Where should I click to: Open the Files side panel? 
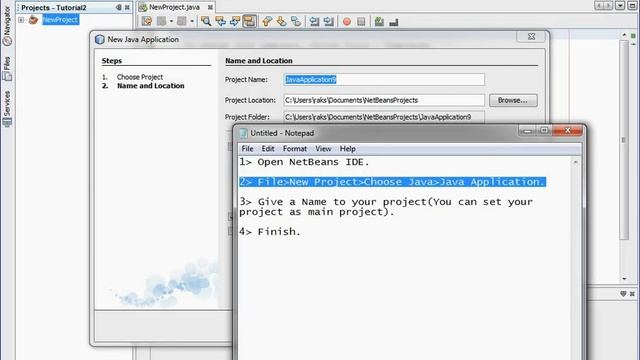pos(7,69)
